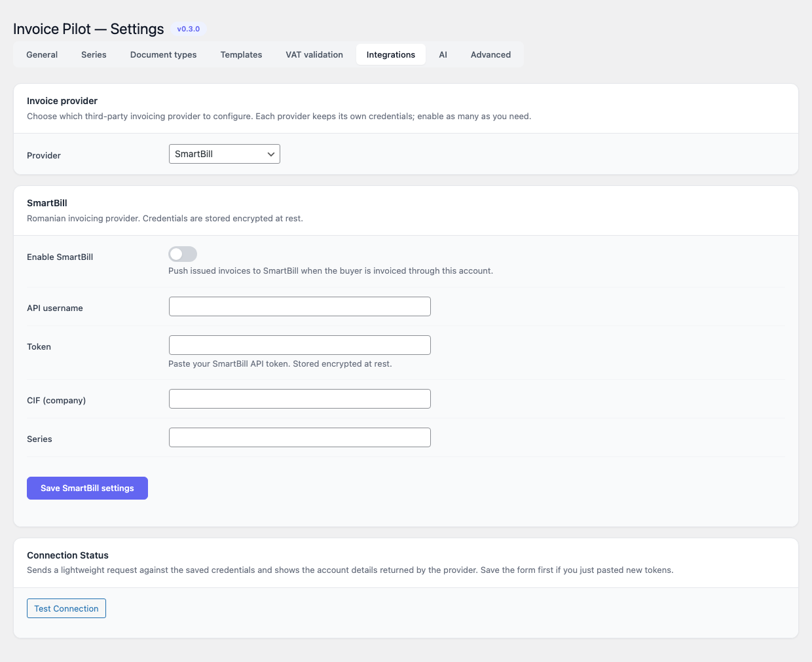Click the Series text input field

pos(300,437)
